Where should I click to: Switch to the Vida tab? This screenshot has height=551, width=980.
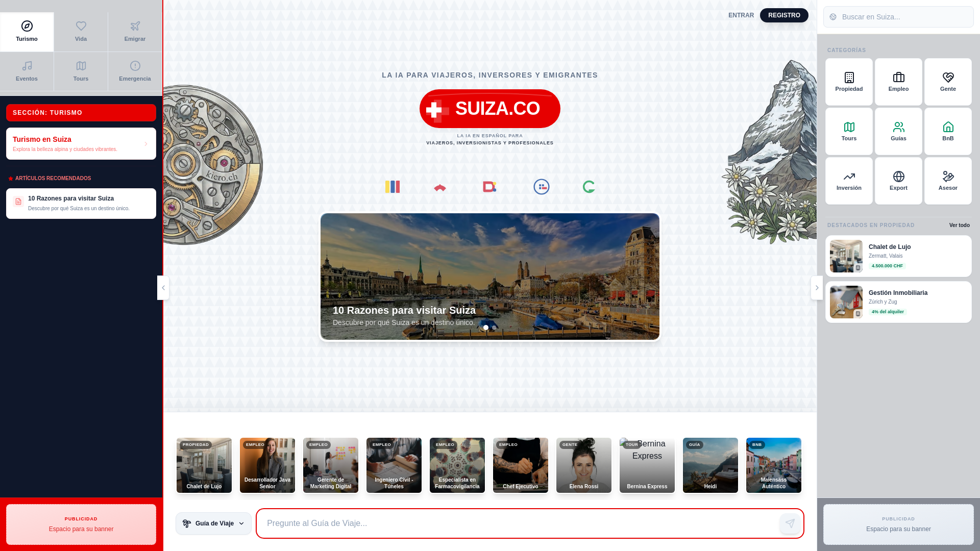[81, 32]
